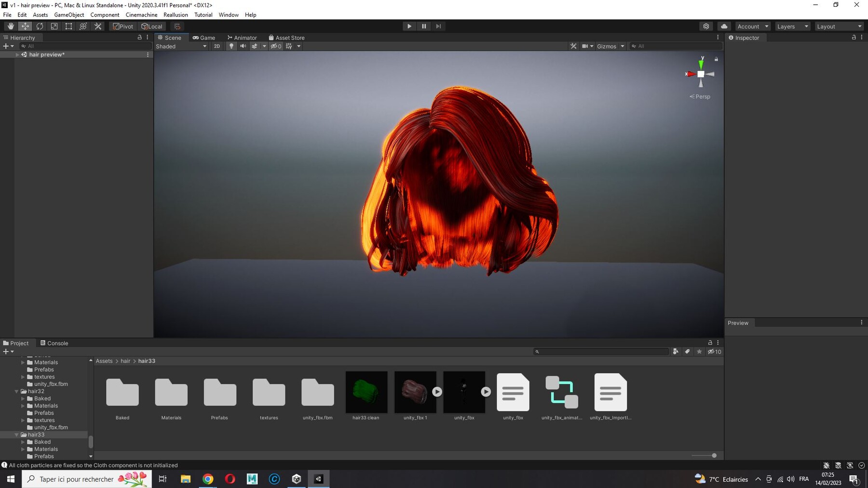This screenshot has width=868, height=488.
Task: Step one frame forward
Action: pyautogui.click(x=438, y=26)
